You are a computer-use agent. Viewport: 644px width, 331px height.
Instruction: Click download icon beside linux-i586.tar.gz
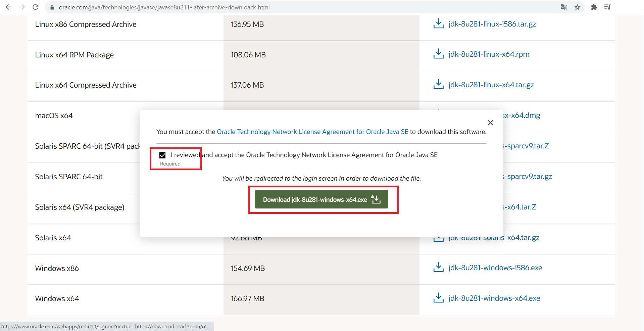click(438, 23)
